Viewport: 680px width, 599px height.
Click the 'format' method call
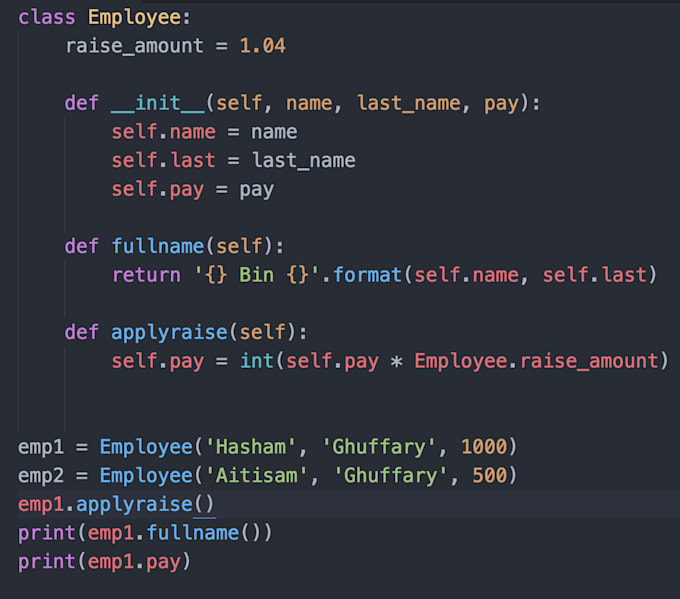[367, 275]
